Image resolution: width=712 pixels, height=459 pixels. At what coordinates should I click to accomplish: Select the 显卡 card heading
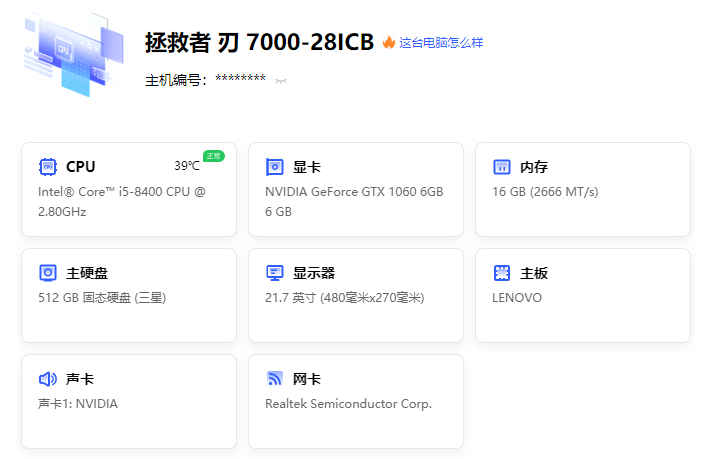click(307, 167)
